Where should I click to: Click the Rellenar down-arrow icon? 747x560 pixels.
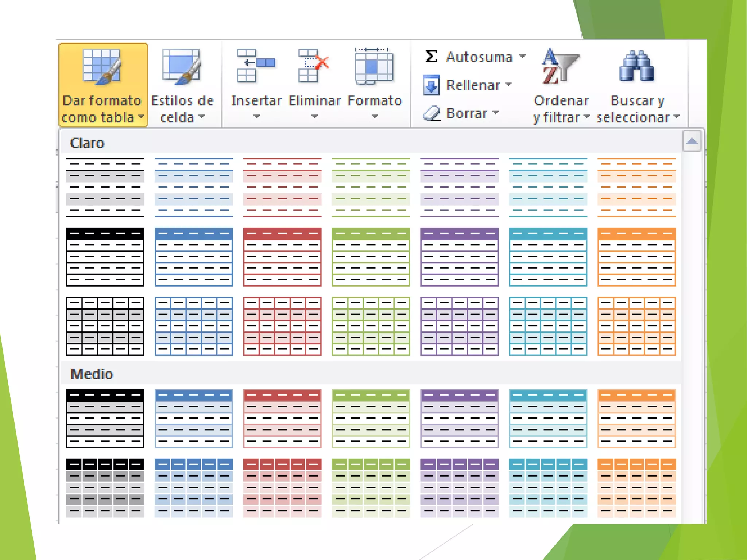pyautogui.click(x=431, y=85)
